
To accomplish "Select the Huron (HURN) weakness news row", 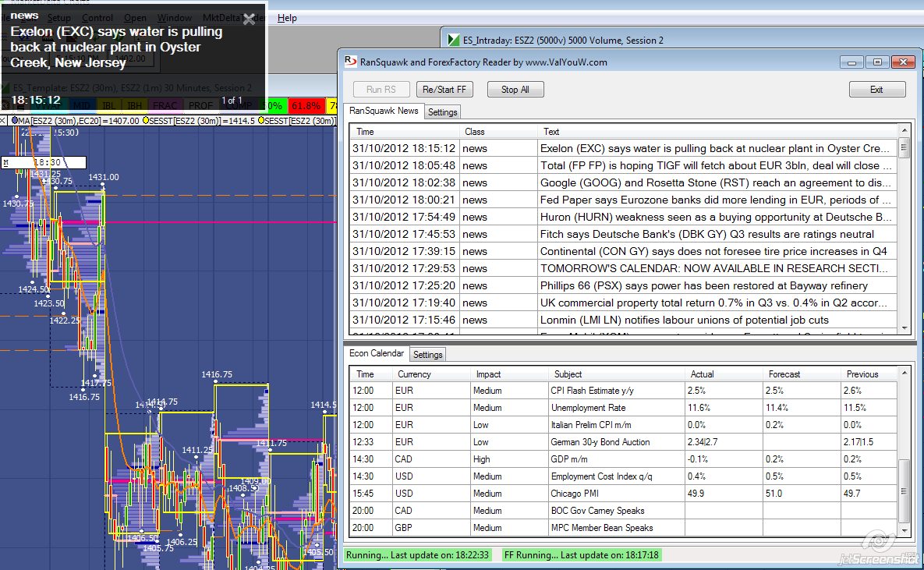I will pyautogui.click(x=624, y=216).
